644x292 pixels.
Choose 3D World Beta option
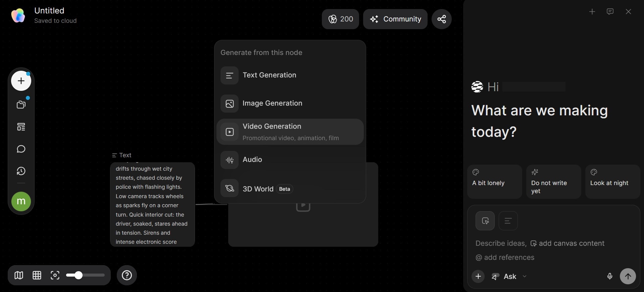290,189
